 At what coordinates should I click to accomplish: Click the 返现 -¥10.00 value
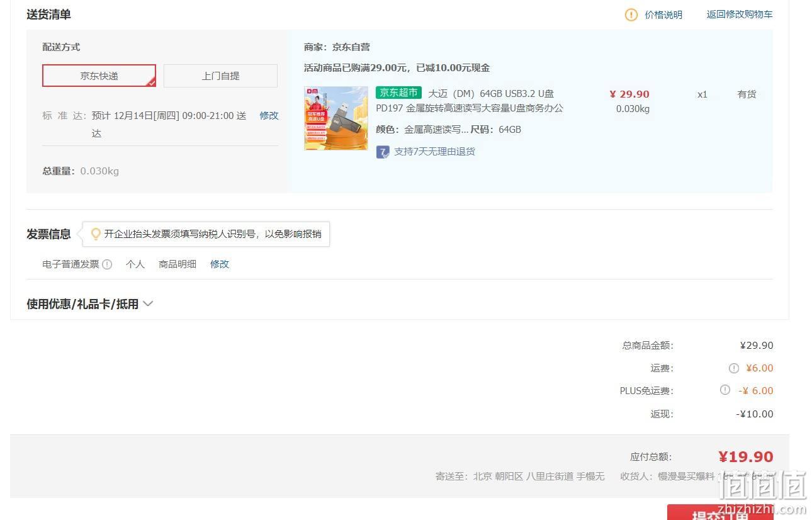(755, 414)
